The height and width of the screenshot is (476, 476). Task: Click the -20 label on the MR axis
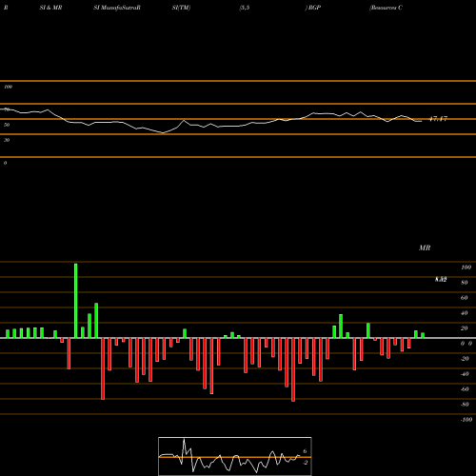[x=465, y=359]
